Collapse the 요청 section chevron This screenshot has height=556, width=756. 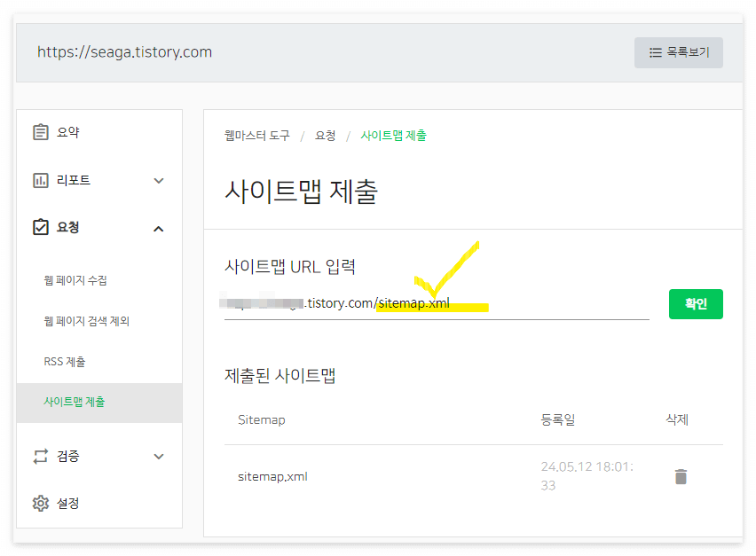[x=159, y=227]
